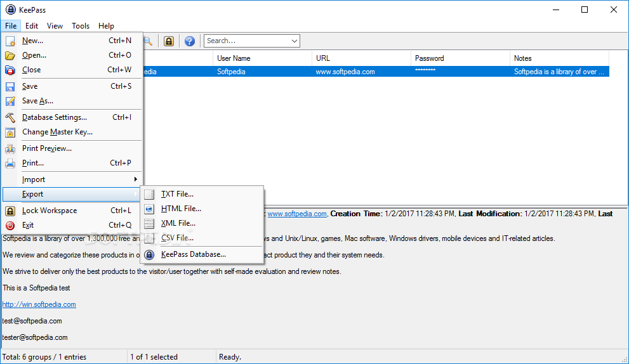Export as XML File...

click(202, 223)
